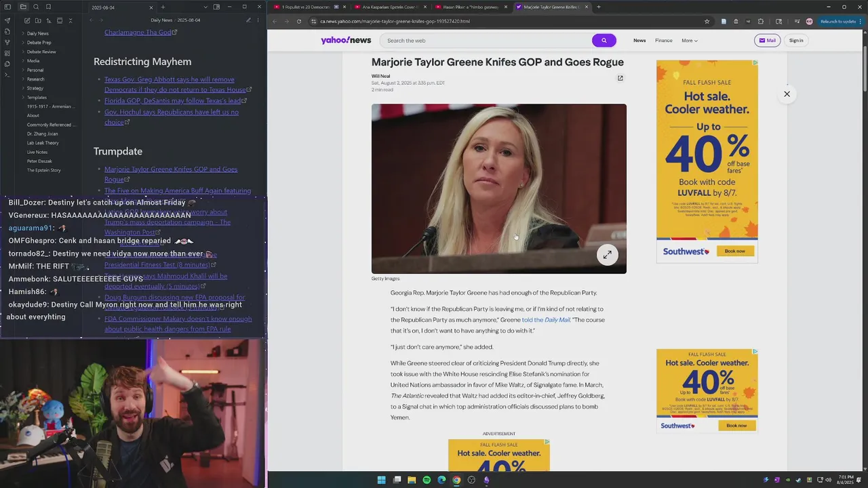868x488 pixels.
Task: Open Obsidian note more options menu
Action: pos(259,20)
